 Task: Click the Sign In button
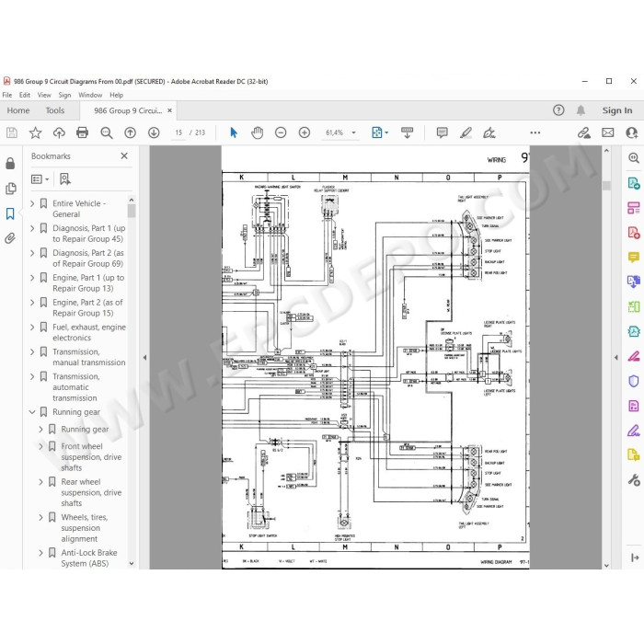617,110
